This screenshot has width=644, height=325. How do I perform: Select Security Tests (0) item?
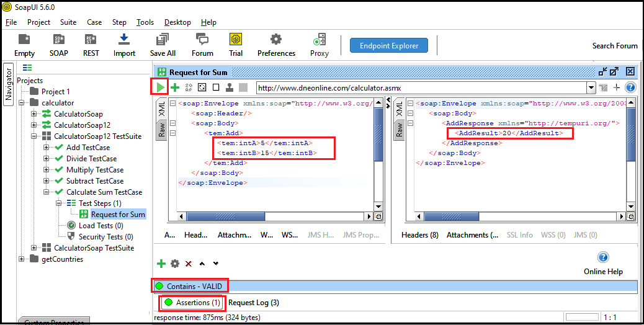106,236
